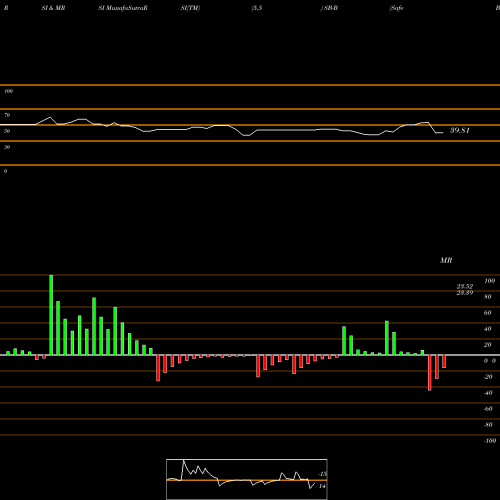Click the MR axis label -100
Image resolution: width=500 pixels, height=500 pixels.
coord(490,441)
